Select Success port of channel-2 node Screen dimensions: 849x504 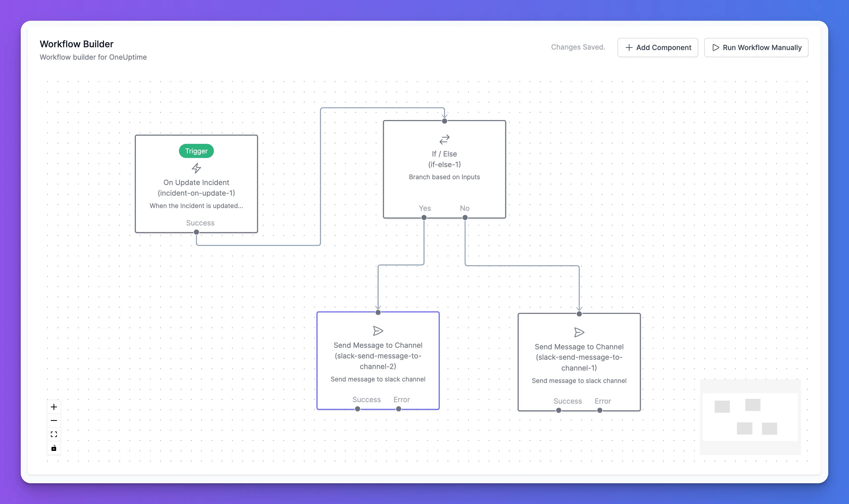tap(357, 409)
